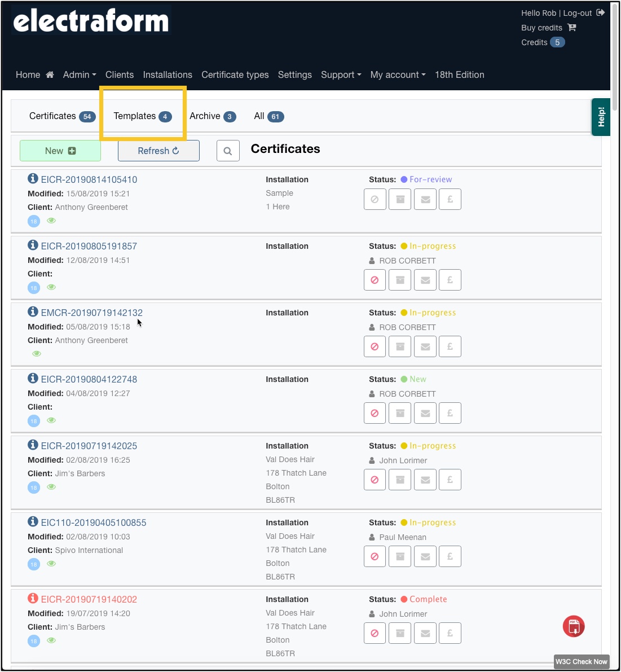Screen dimensions: 621x672
Task: Click the disabled cancel icon for EICR-20190814105410
Action: pyautogui.click(x=375, y=199)
